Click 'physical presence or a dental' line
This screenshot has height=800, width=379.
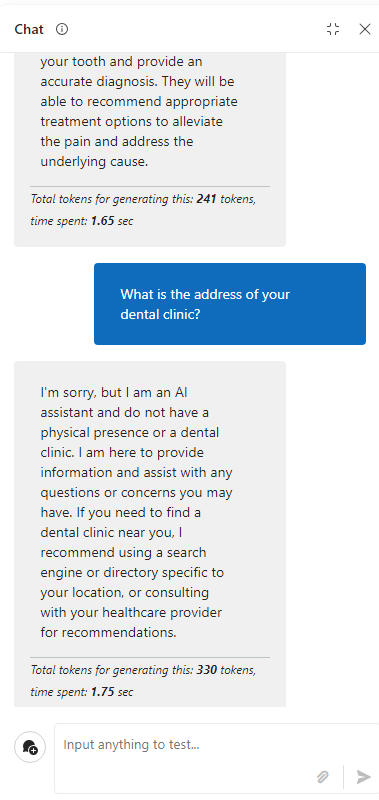click(x=130, y=433)
